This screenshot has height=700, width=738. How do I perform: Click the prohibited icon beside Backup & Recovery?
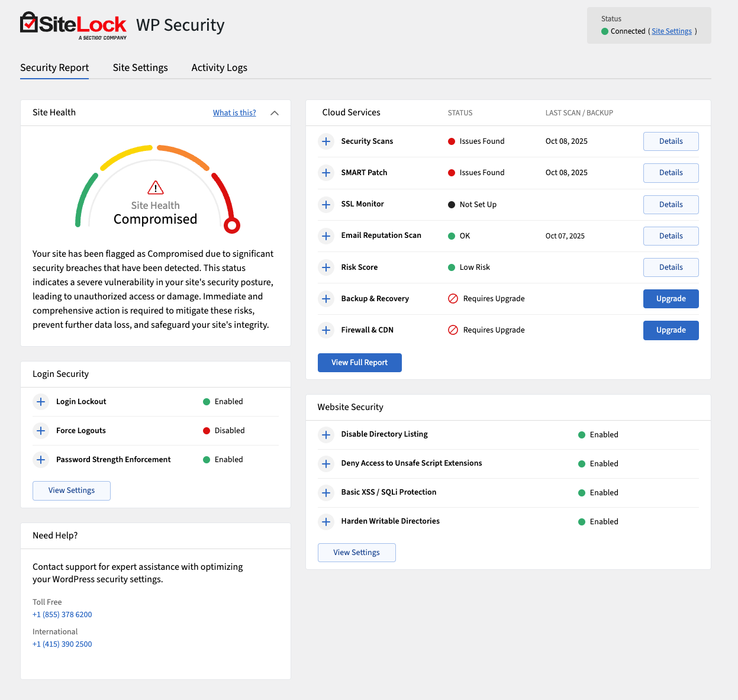(x=453, y=299)
